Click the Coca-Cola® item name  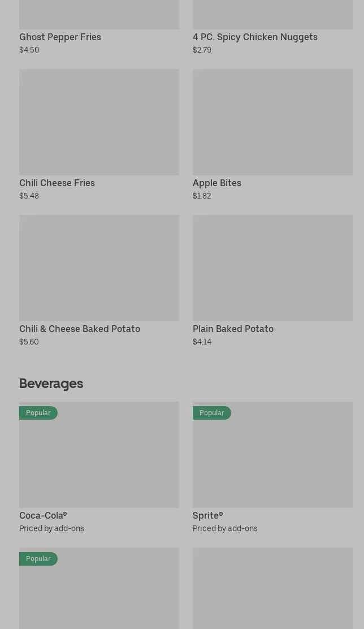tap(43, 515)
